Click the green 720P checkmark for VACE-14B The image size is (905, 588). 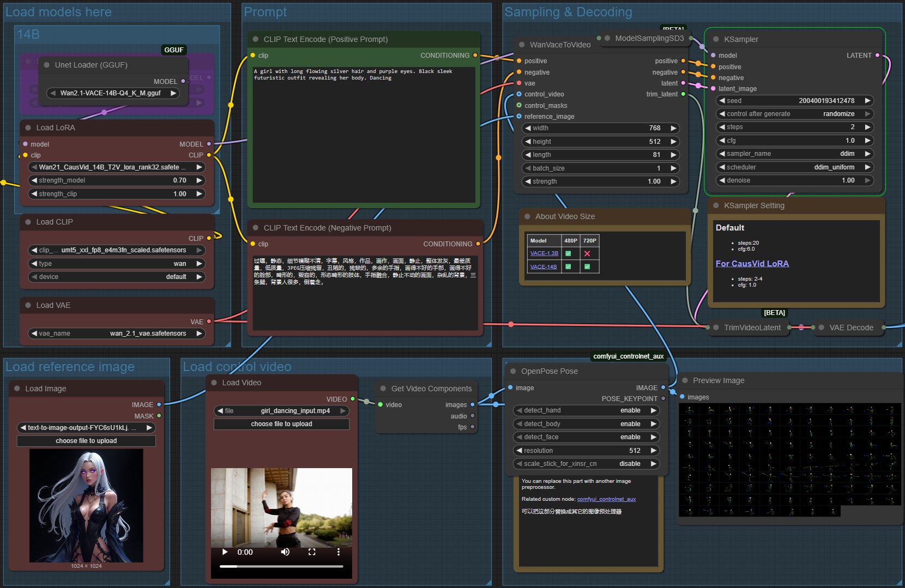tap(589, 266)
